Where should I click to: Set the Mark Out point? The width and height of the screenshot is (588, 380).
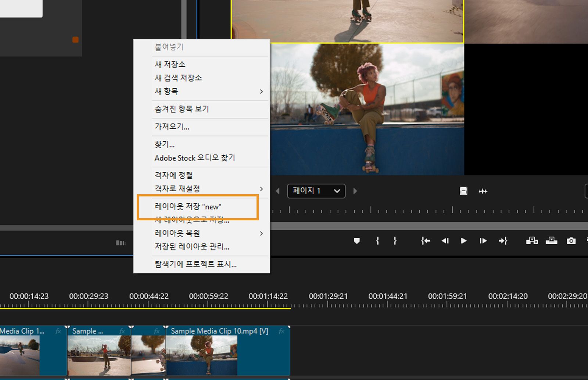[395, 241]
